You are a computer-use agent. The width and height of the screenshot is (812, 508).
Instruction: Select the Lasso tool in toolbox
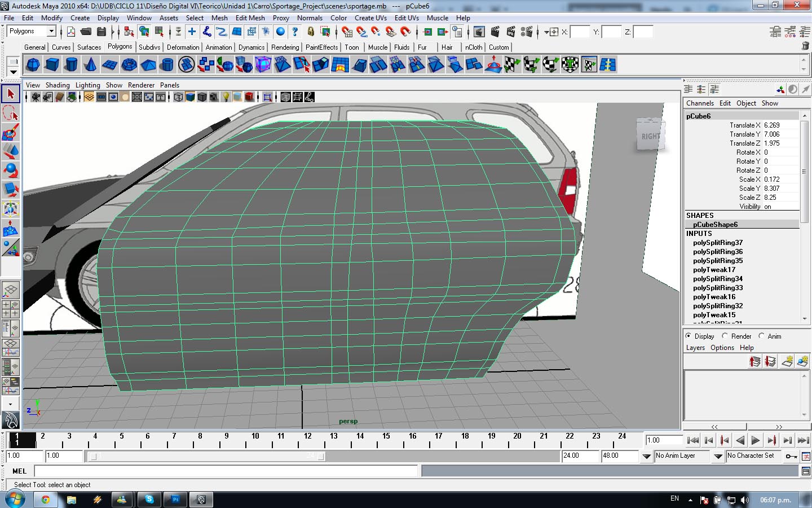pyautogui.click(x=11, y=113)
